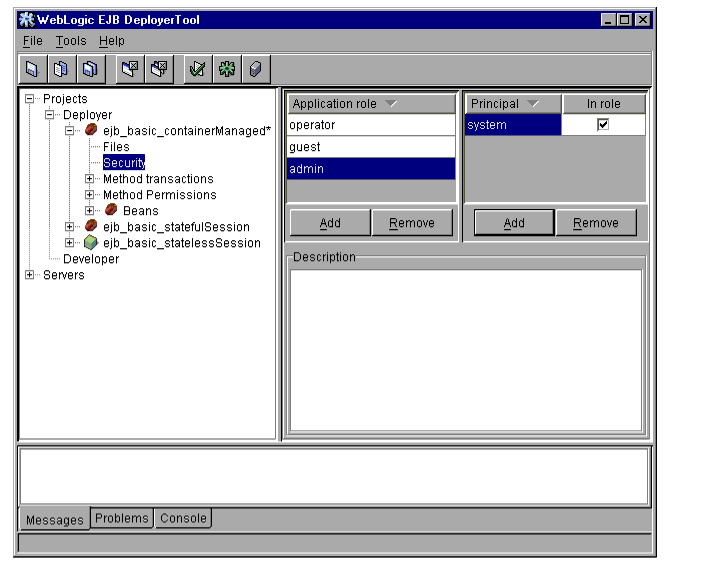Click the bean icon beside Beans node
Image resolution: width=713 pixels, height=567 pixels.
[111, 210]
